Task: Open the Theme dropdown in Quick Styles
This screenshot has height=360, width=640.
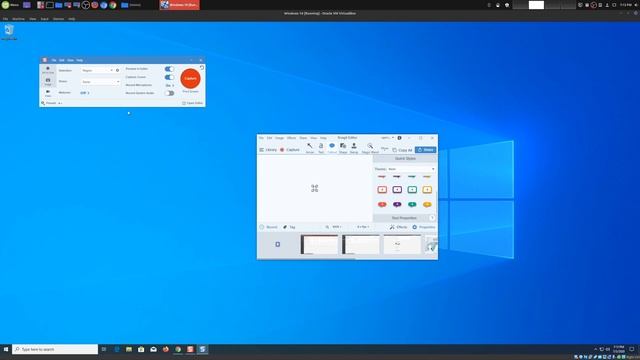Action: coord(411,169)
